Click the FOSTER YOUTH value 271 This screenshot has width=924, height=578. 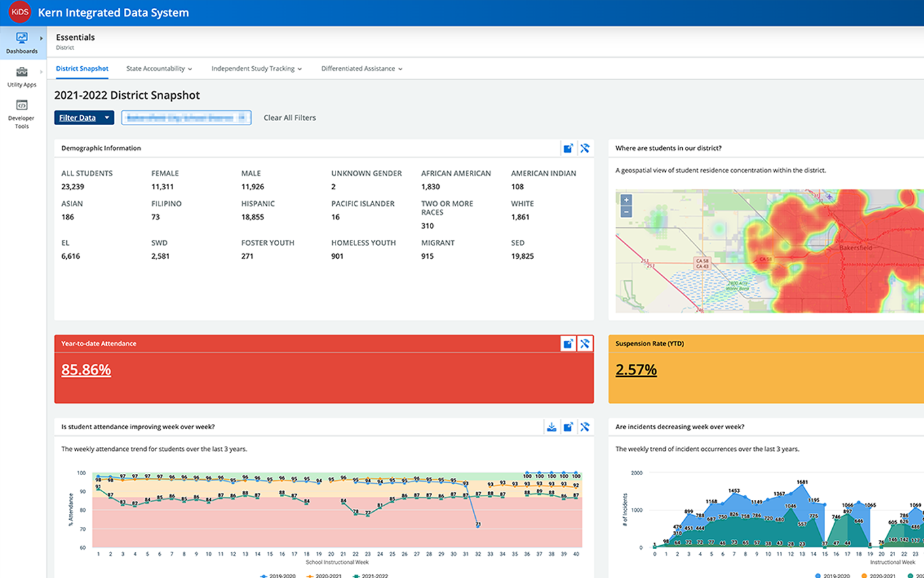pos(247,256)
